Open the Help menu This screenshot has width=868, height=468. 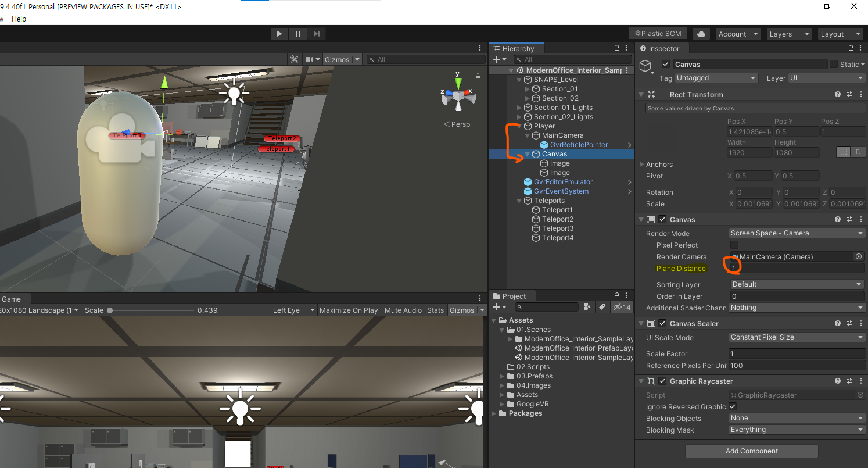point(19,19)
